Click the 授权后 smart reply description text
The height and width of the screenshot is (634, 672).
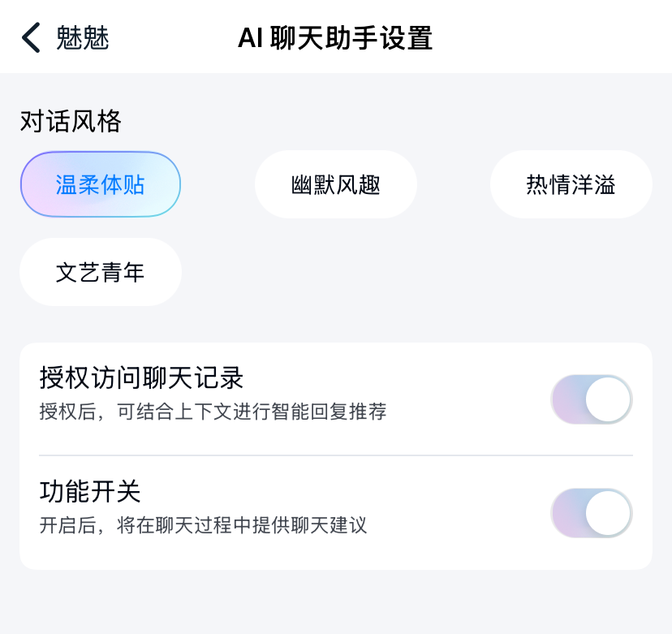click(213, 412)
